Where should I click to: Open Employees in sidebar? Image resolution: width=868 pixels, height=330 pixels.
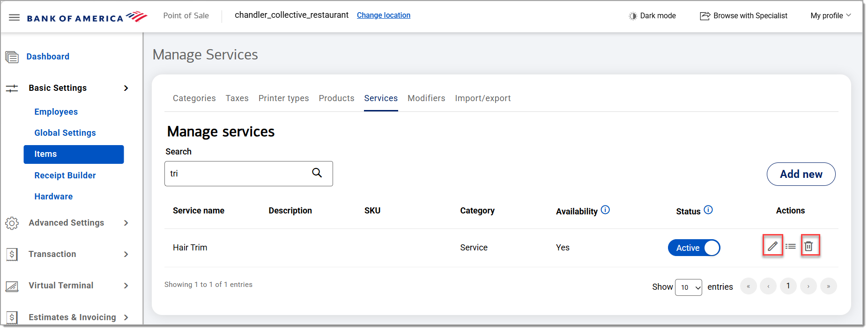tap(56, 112)
